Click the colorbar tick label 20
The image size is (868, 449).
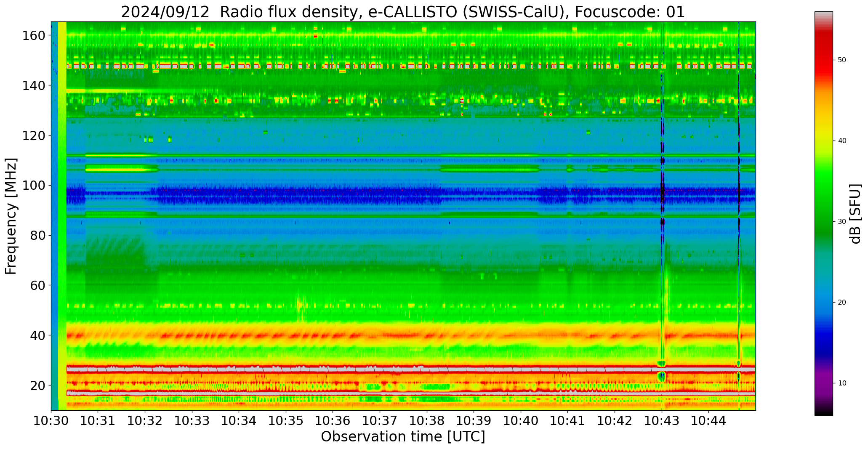(x=842, y=303)
